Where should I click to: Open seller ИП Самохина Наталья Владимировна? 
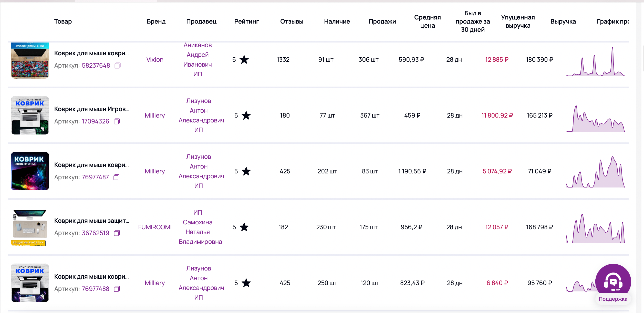tap(200, 227)
